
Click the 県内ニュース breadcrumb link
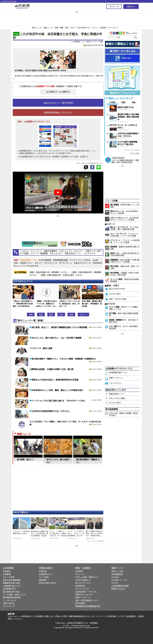tap(91, 42)
